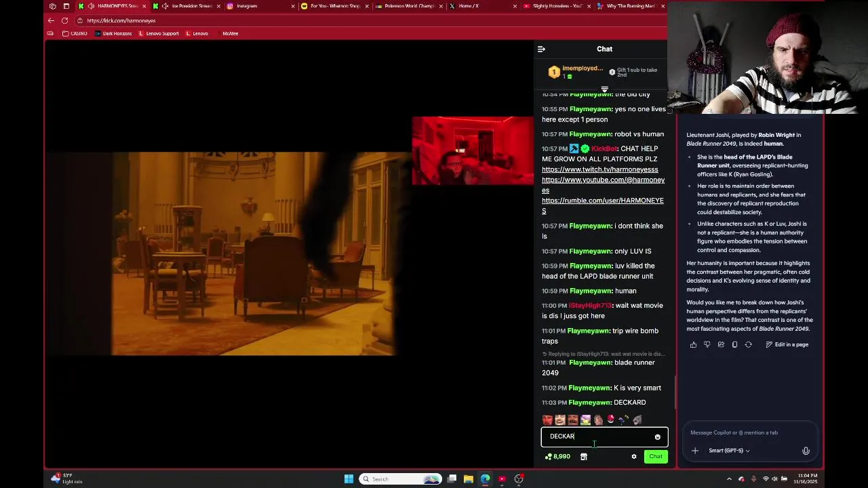Open the Task View taskbar icon
The image size is (868, 488).
(x=452, y=479)
